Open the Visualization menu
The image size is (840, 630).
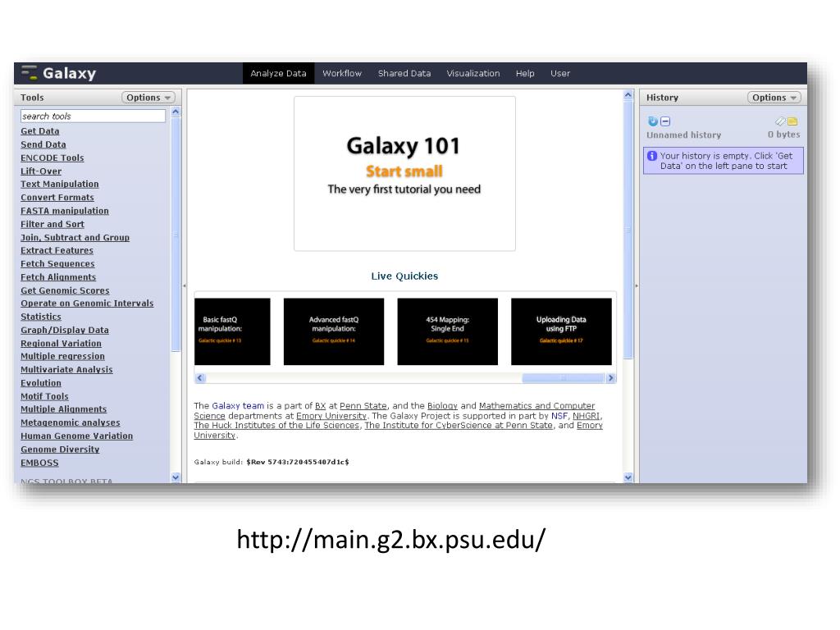tap(473, 73)
